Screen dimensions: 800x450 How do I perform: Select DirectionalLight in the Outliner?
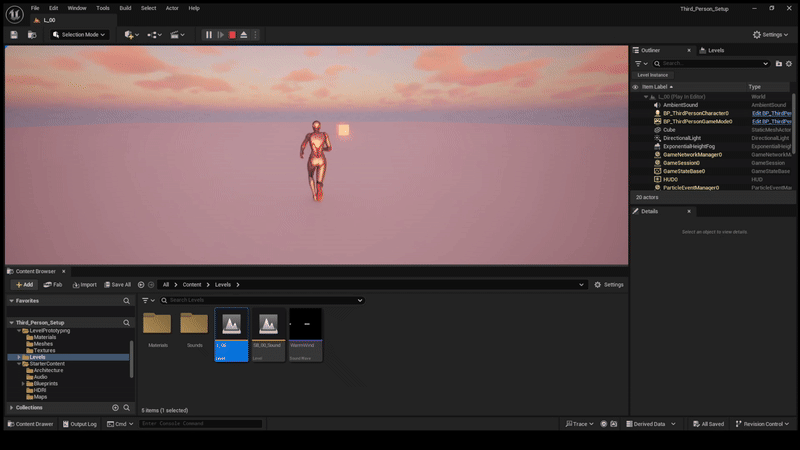pyautogui.click(x=682, y=138)
